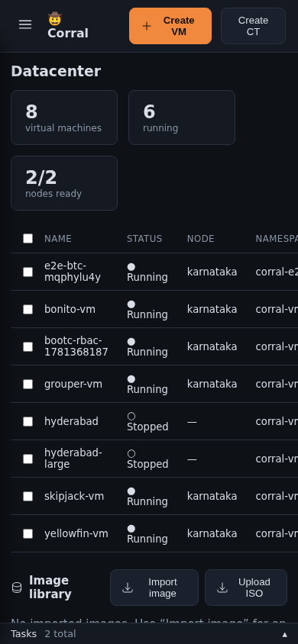Open the nodes ready card
This screenshot has height=644, width=298.
64,183
